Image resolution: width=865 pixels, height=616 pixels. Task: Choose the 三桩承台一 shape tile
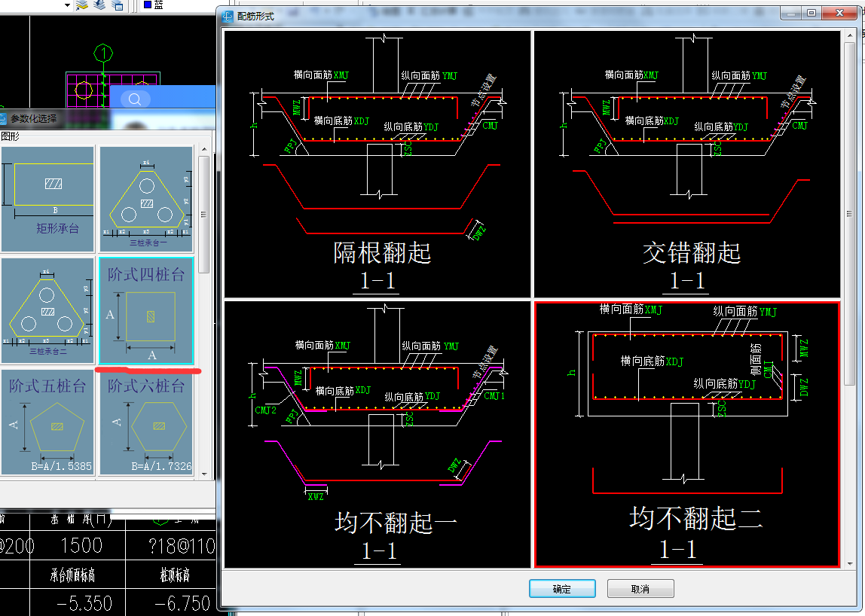coord(146,199)
